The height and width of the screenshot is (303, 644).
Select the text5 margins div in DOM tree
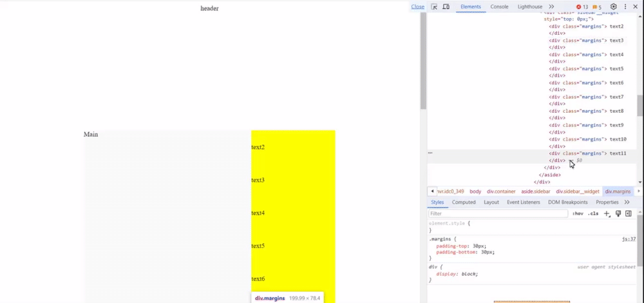586,68
